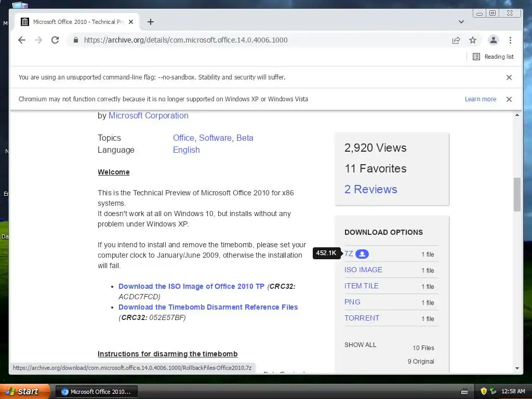532x399 pixels.
Task: Open Microsoft Corporation author link
Action: pos(148,115)
